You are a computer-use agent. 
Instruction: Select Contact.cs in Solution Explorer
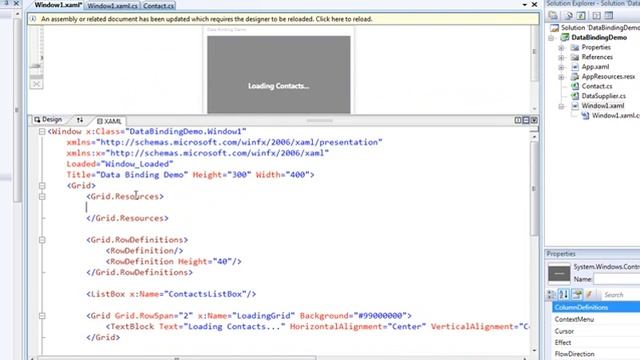tap(597, 87)
